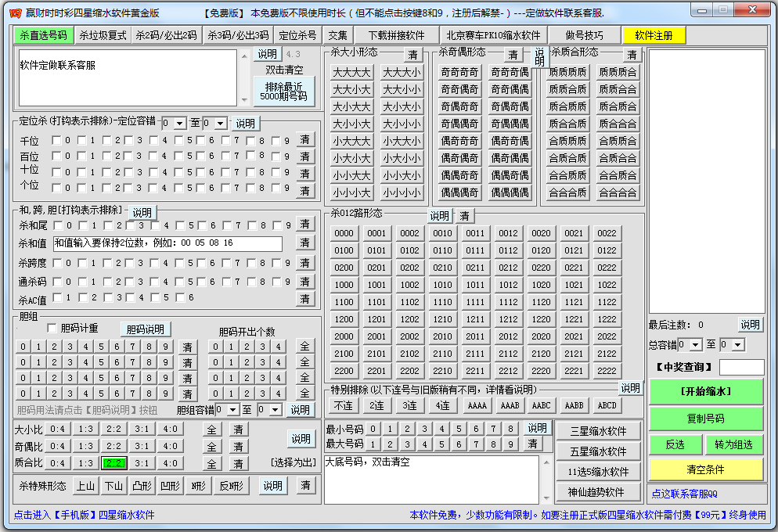Screen dimensions: 778x532
Task: Select the yellow 软件注册 tab
Action: (654, 35)
